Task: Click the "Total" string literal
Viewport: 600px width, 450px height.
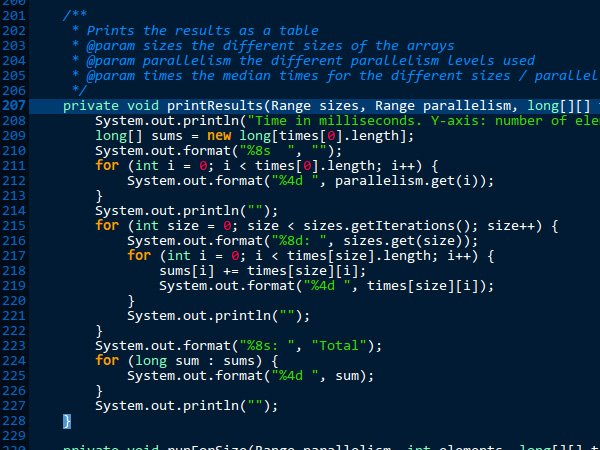Action: (339, 346)
